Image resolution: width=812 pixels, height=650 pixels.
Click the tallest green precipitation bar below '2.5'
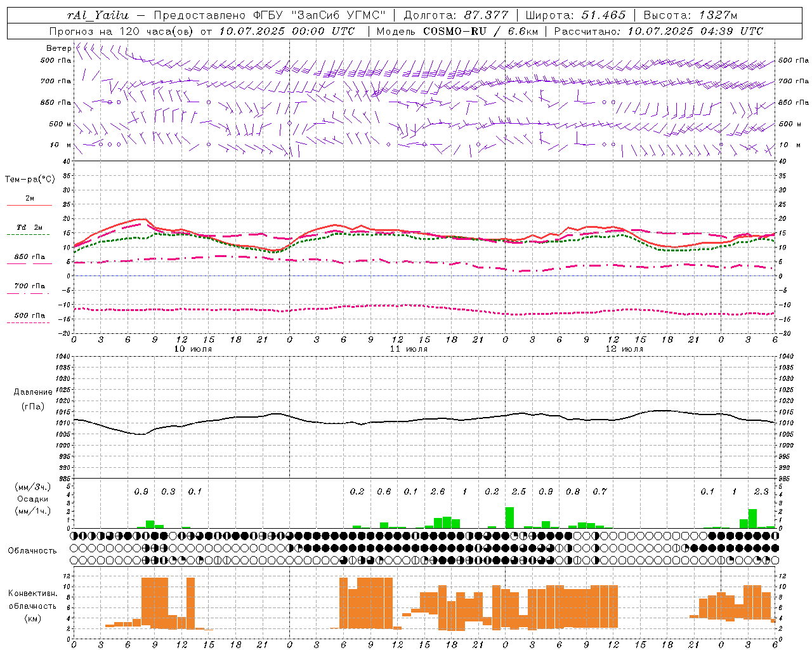tap(509, 517)
